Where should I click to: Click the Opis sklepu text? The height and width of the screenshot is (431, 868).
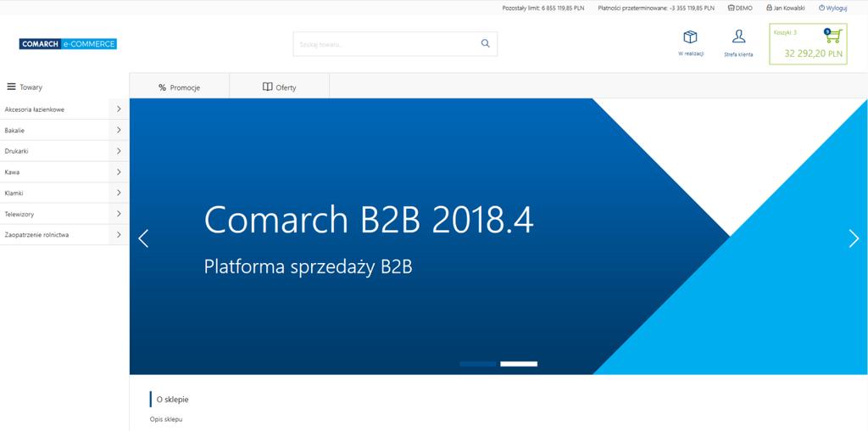click(165, 419)
